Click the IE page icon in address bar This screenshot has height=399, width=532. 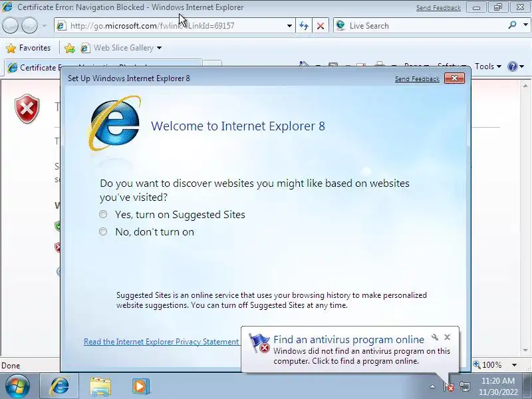[61, 26]
